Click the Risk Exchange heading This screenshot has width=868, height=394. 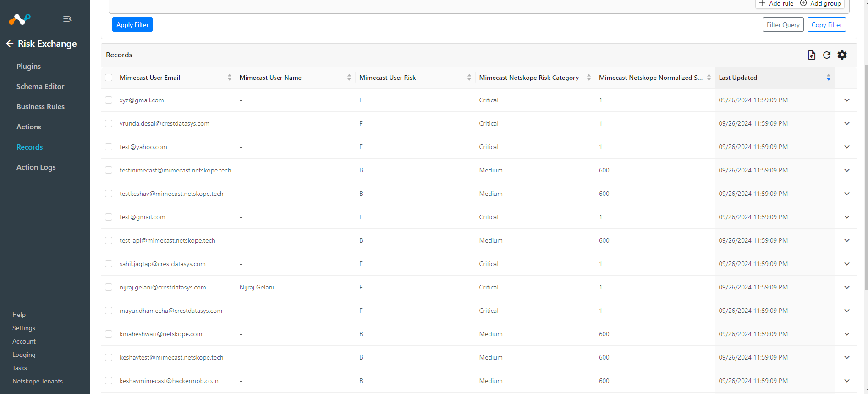tap(47, 44)
